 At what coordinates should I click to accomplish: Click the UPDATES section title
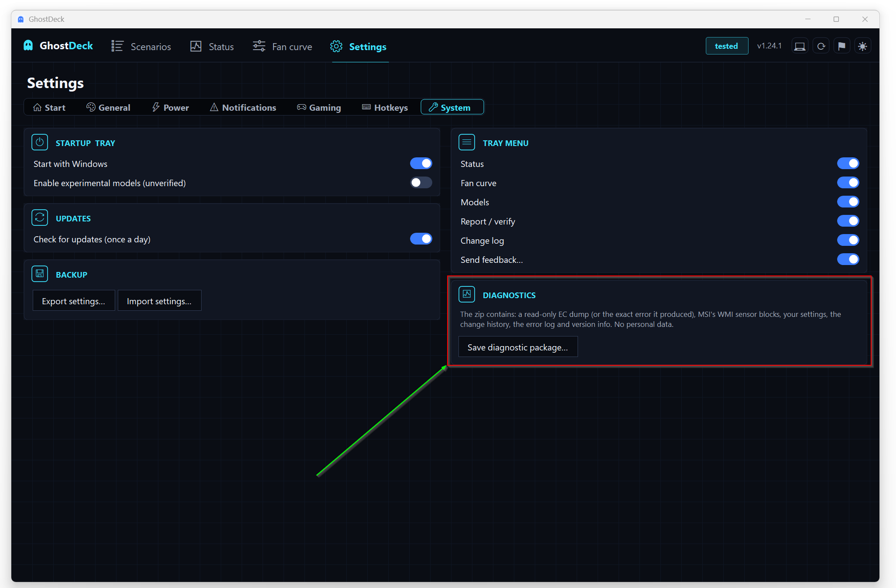click(73, 218)
